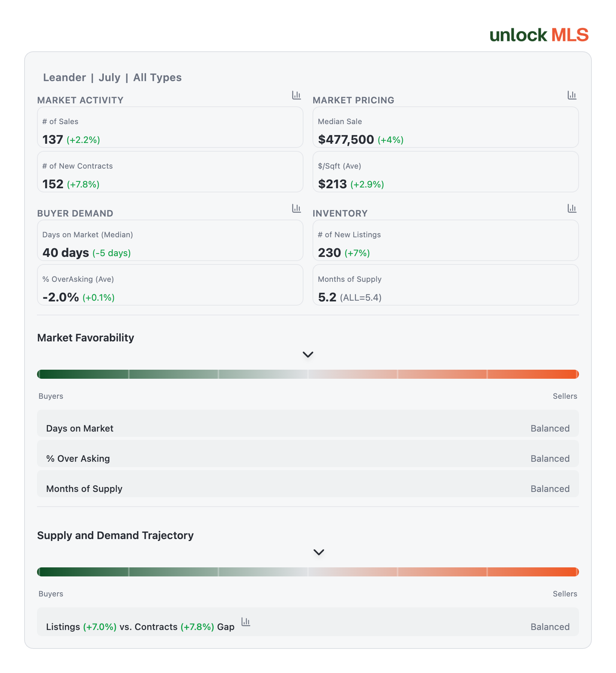The height and width of the screenshot is (673, 616).
Task: Open the Listings vs. Contracts Gap chart icon
Action: pos(246,622)
